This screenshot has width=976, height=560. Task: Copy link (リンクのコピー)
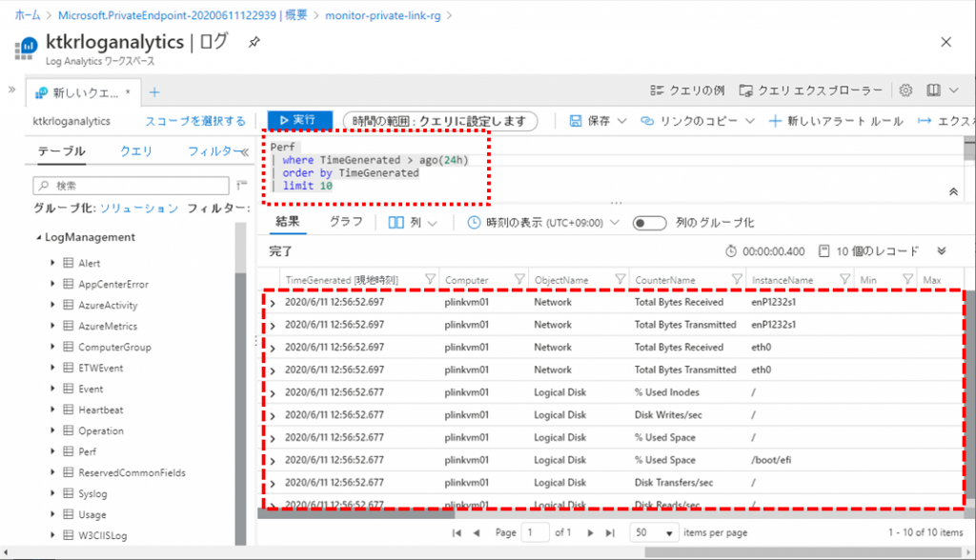point(689,121)
